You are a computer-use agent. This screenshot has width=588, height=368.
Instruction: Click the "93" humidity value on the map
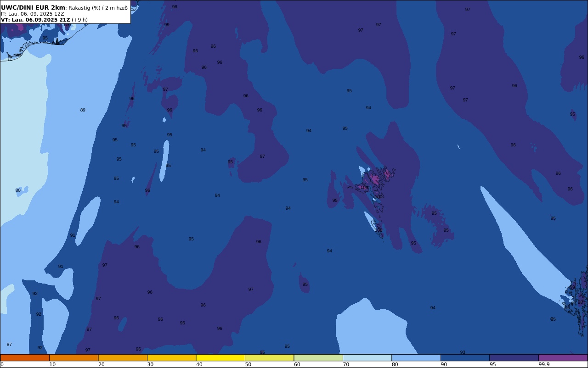tap(463, 352)
